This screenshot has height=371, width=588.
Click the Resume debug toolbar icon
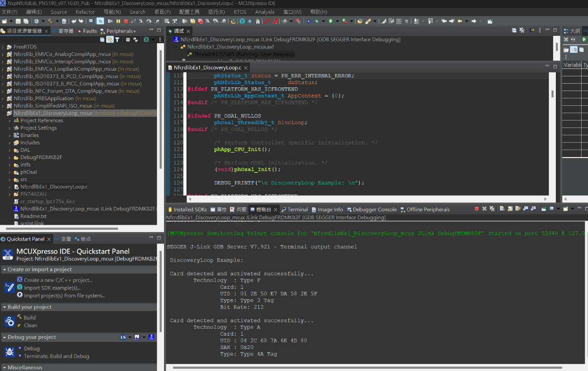[110, 21]
